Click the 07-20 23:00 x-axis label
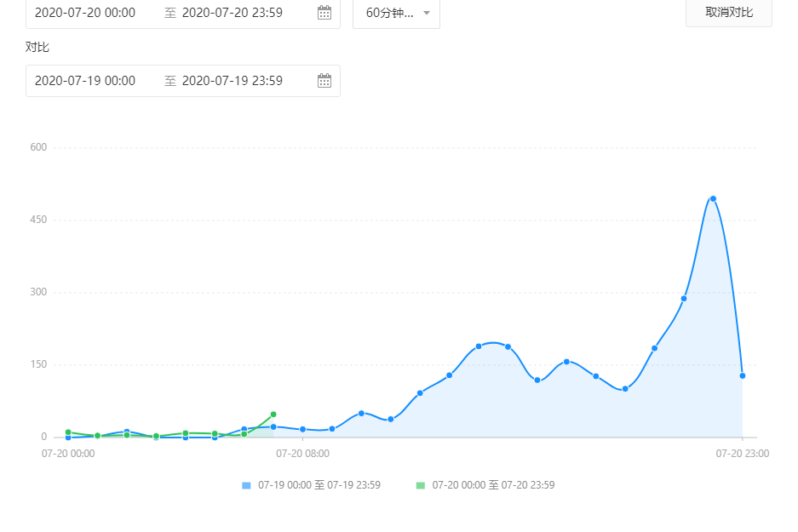Image resolution: width=798 pixels, height=532 pixels. click(x=742, y=454)
